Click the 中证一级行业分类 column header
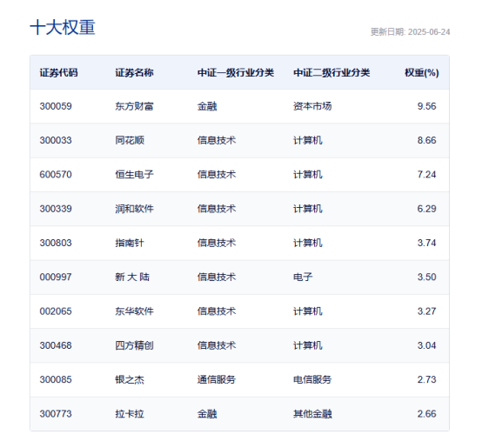Screen dimensions: 482x448 (x=236, y=73)
